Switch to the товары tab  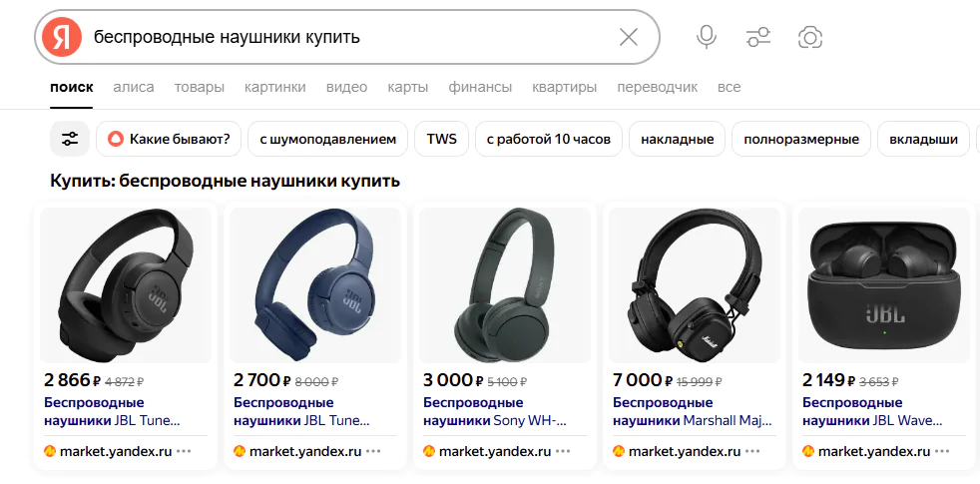(200, 87)
